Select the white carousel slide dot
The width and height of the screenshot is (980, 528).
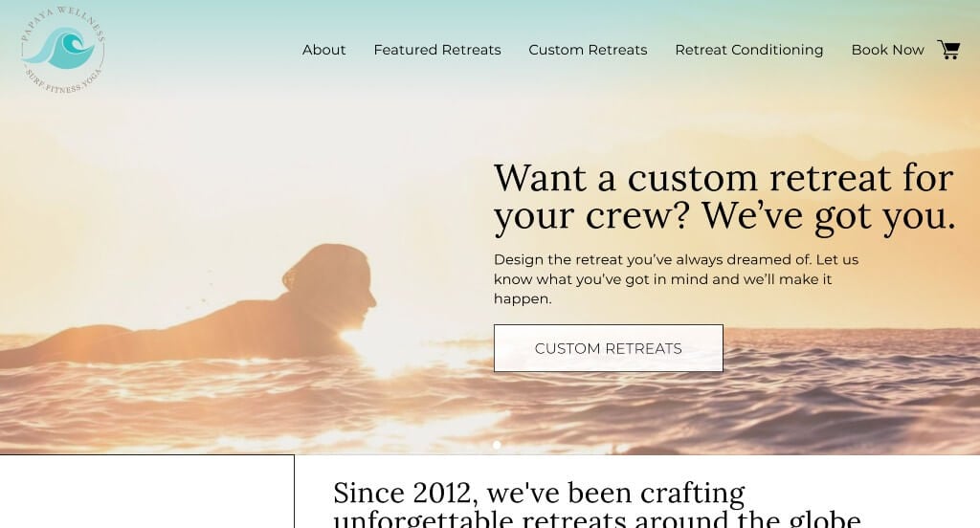pyautogui.click(x=497, y=445)
